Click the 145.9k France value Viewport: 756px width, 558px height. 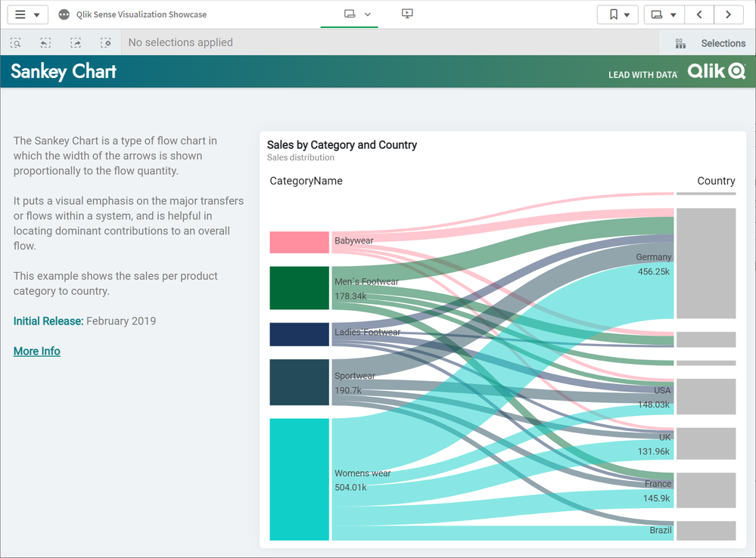(x=656, y=498)
